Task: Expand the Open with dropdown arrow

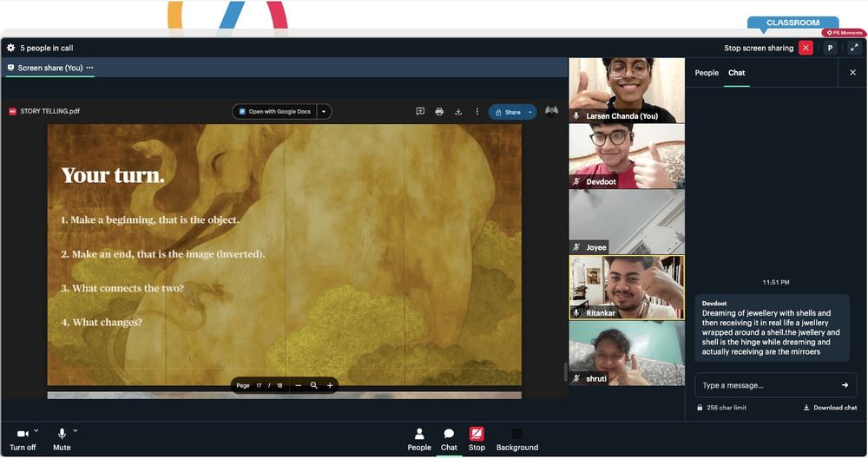Action: [x=324, y=112]
